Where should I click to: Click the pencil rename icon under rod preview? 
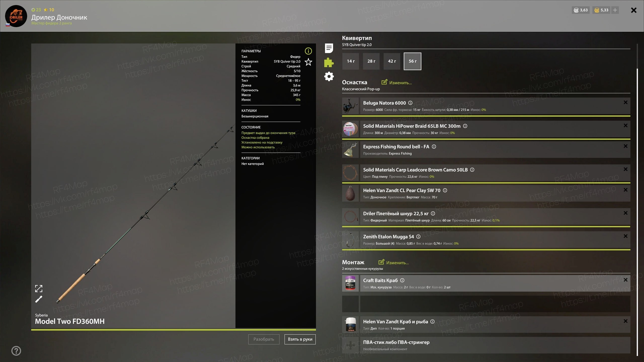[39, 299]
